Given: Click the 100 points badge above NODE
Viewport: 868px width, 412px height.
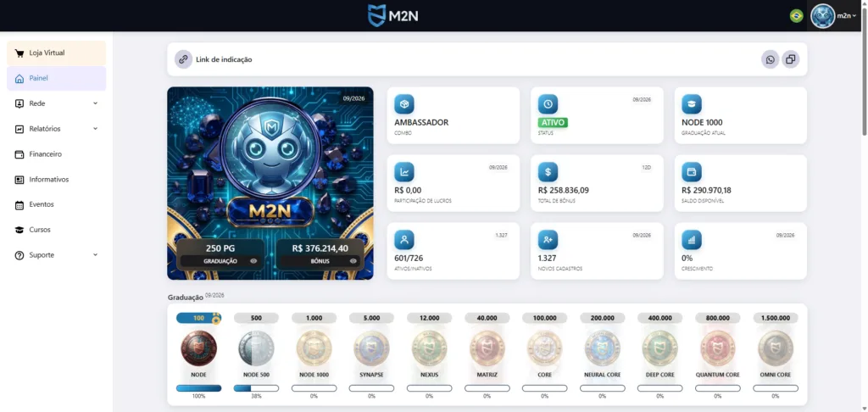Looking at the screenshot, I should coord(198,319).
